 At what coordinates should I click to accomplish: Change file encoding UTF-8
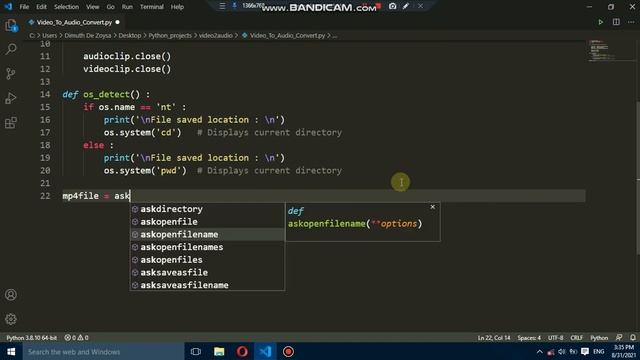tap(556, 338)
